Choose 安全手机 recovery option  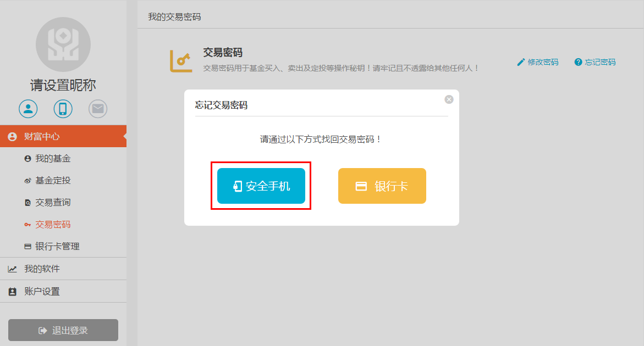pyautogui.click(x=261, y=186)
